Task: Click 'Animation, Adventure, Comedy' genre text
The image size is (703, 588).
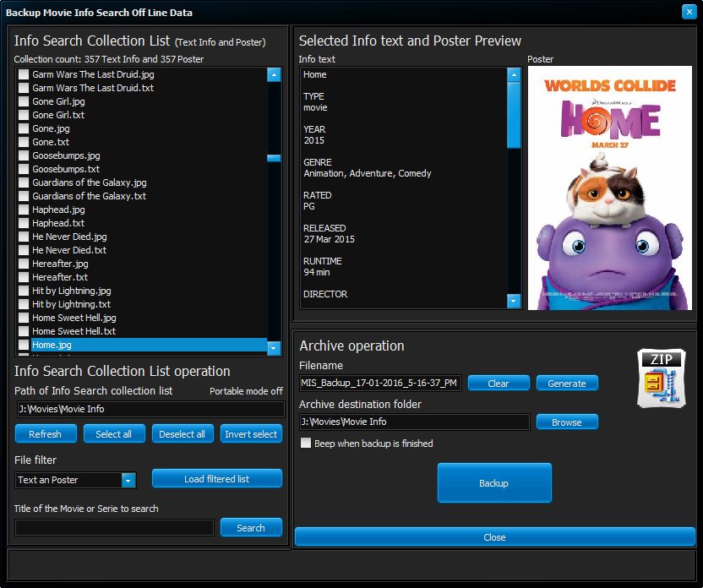Action: point(368,173)
